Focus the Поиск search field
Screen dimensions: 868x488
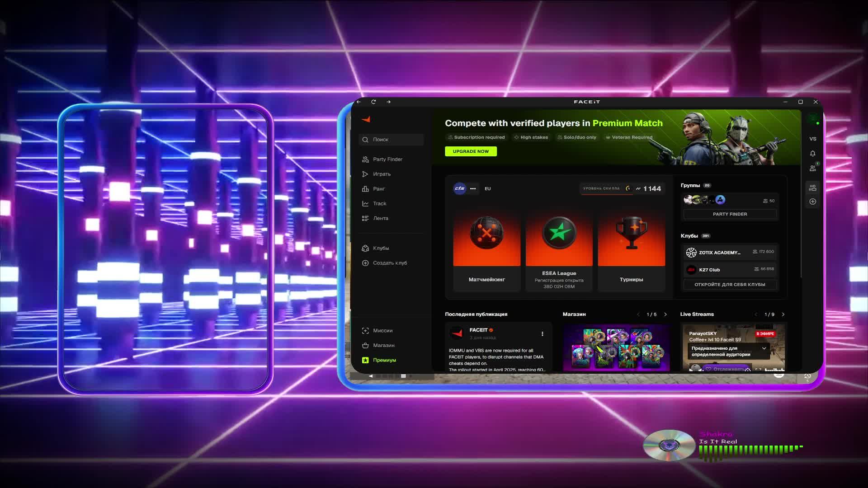pos(392,140)
